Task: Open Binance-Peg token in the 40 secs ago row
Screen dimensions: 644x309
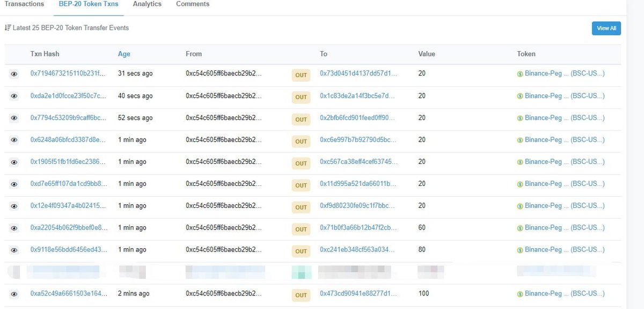Action: (565, 96)
